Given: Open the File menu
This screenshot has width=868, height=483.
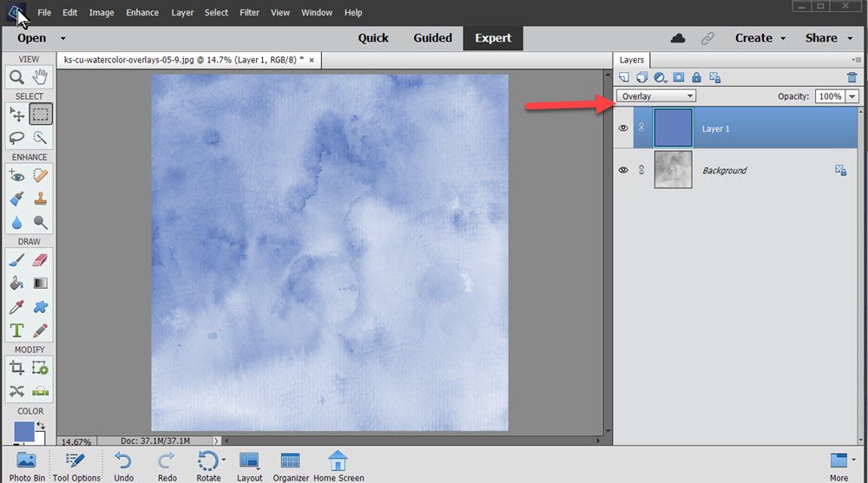Looking at the screenshot, I should [44, 12].
